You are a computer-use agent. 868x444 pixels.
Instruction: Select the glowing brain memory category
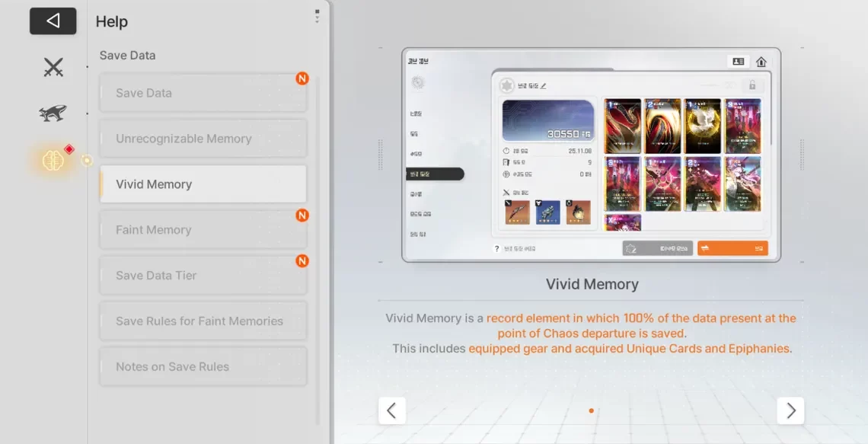coord(53,159)
